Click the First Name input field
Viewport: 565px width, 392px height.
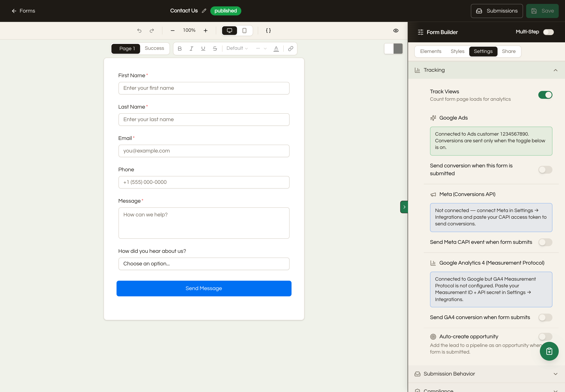(204, 88)
